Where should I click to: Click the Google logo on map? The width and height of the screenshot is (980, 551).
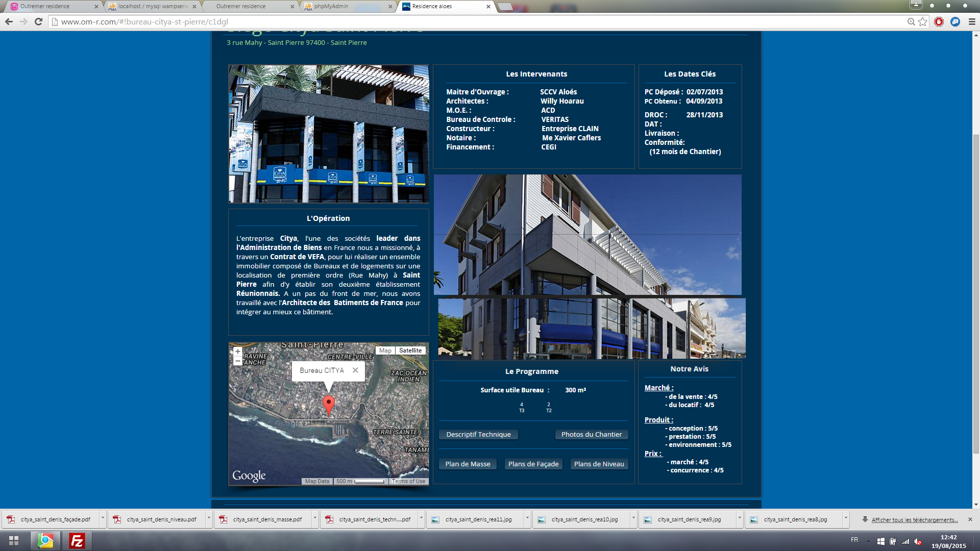249,476
